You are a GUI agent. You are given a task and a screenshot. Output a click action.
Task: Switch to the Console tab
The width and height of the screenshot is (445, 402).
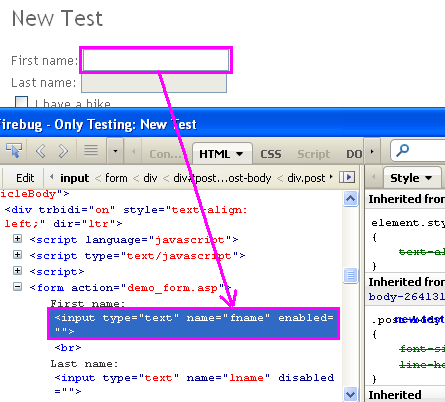pyautogui.click(x=166, y=154)
